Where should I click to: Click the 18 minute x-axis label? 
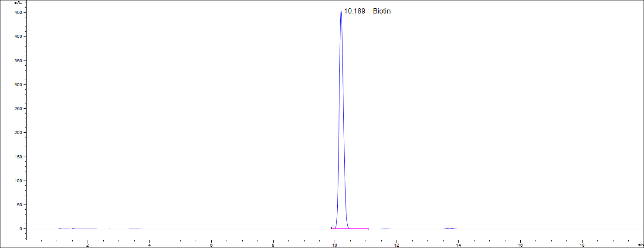(x=582, y=245)
